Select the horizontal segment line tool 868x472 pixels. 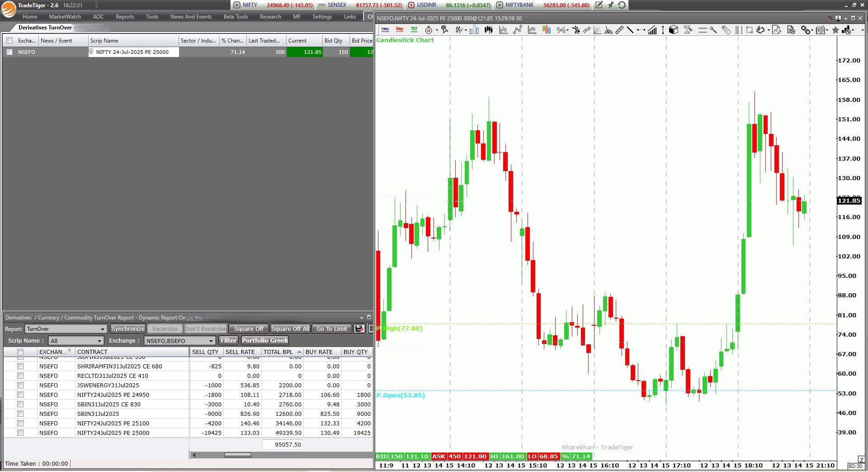pos(641,30)
